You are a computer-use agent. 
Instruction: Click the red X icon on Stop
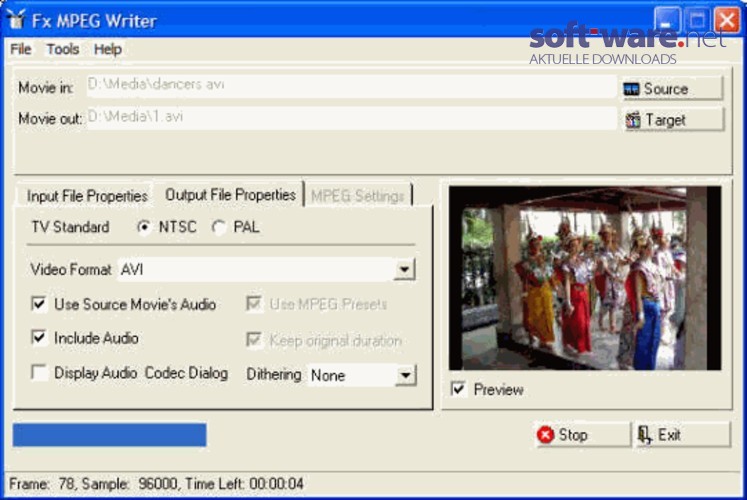point(545,435)
